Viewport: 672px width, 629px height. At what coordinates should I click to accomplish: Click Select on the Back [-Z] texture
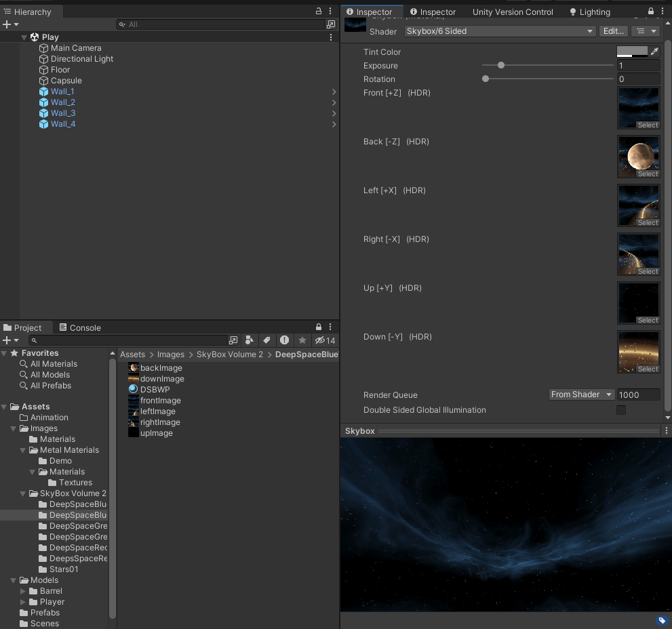tap(648, 174)
